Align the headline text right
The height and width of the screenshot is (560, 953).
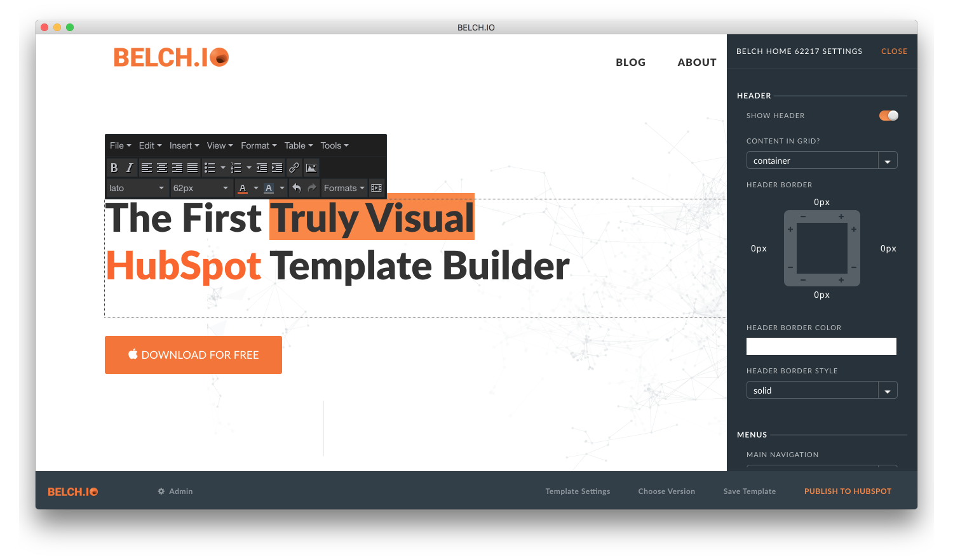177,168
